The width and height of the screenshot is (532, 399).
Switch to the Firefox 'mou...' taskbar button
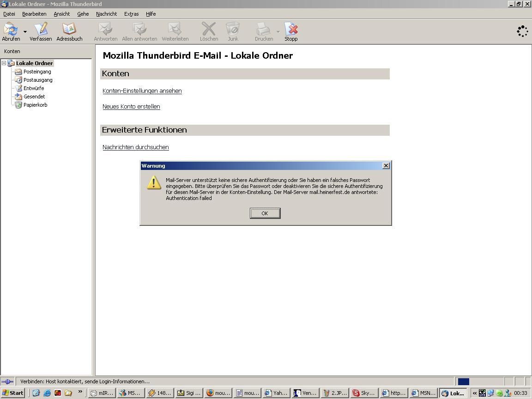pos(218,393)
